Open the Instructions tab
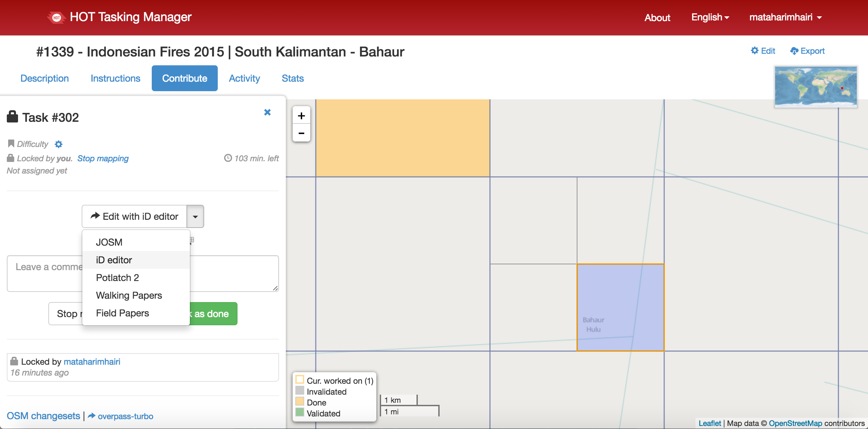Viewport: 868px width, 429px height. [x=115, y=78]
